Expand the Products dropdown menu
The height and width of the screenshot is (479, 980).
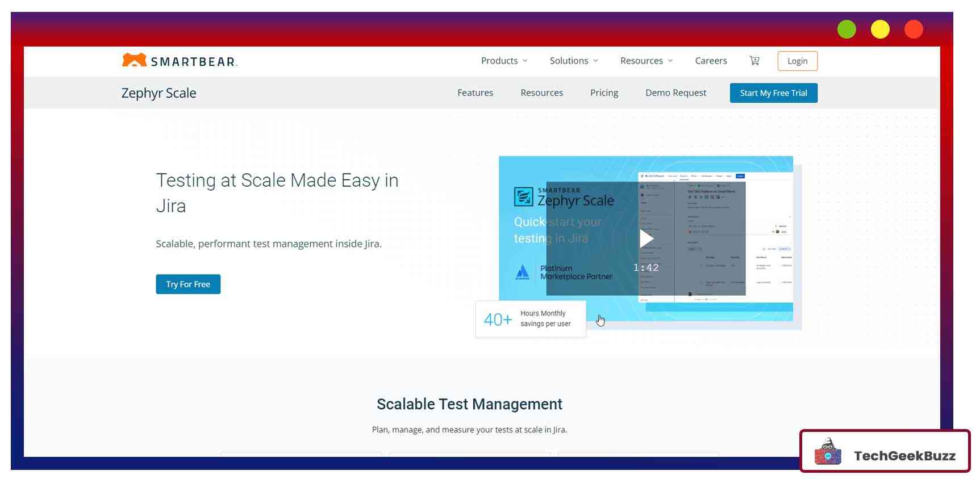pyautogui.click(x=504, y=61)
